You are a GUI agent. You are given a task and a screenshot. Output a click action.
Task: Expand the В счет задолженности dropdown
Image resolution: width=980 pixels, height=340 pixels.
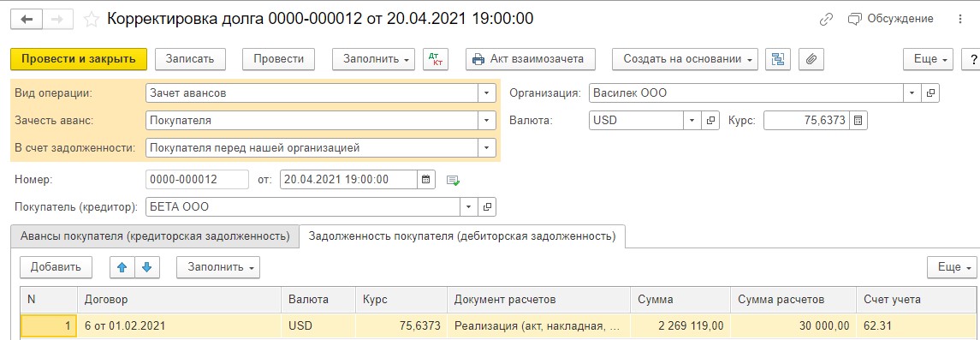pyautogui.click(x=486, y=148)
